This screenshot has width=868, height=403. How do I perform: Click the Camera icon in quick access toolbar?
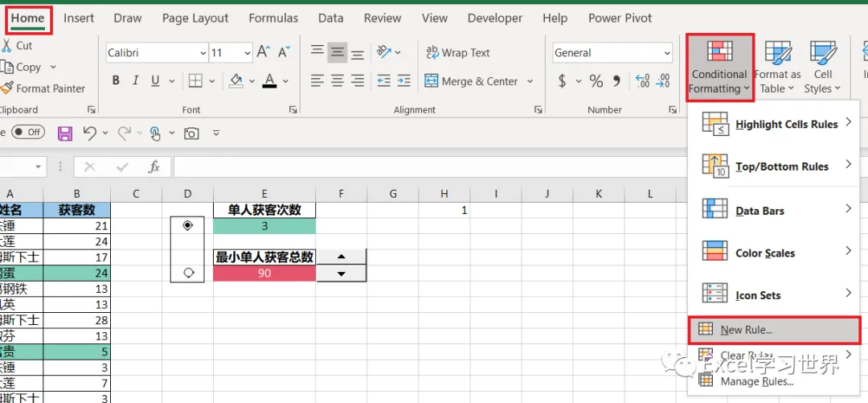pos(191,133)
